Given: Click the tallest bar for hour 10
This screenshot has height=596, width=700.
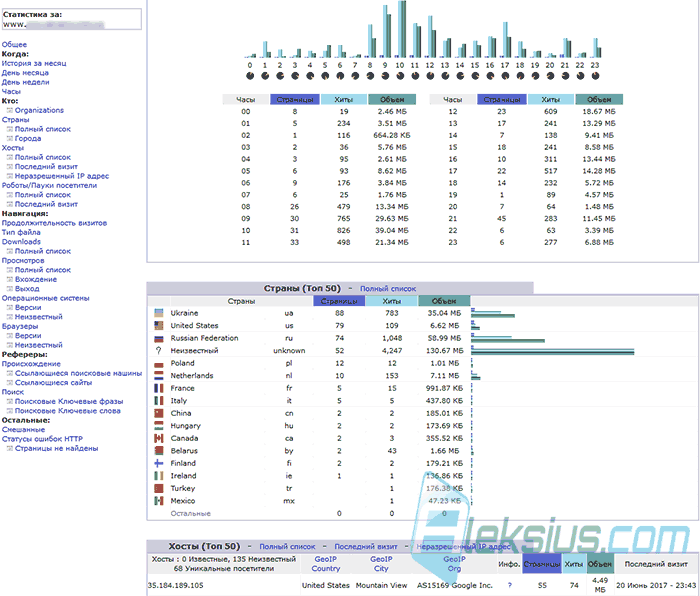Looking at the screenshot, I should (x=402, y=29).
